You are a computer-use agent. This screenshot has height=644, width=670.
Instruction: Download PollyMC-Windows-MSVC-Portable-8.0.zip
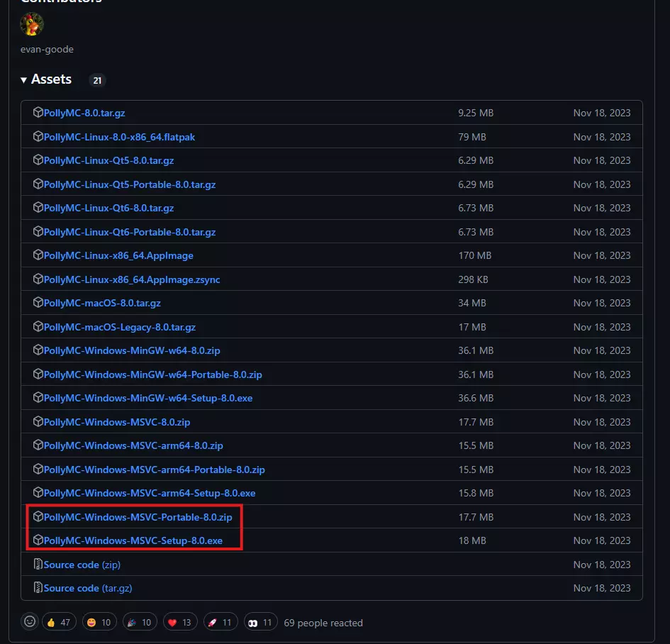[x=138, y=517]
